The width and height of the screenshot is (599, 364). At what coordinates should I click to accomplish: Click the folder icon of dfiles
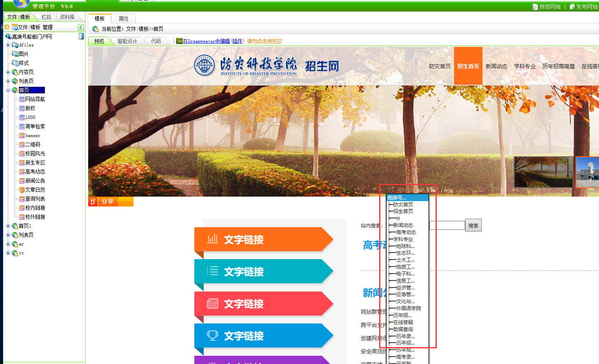15,45
